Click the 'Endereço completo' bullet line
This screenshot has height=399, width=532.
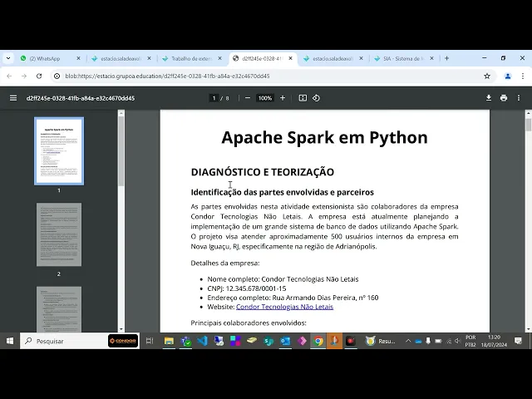pos(293,298)
